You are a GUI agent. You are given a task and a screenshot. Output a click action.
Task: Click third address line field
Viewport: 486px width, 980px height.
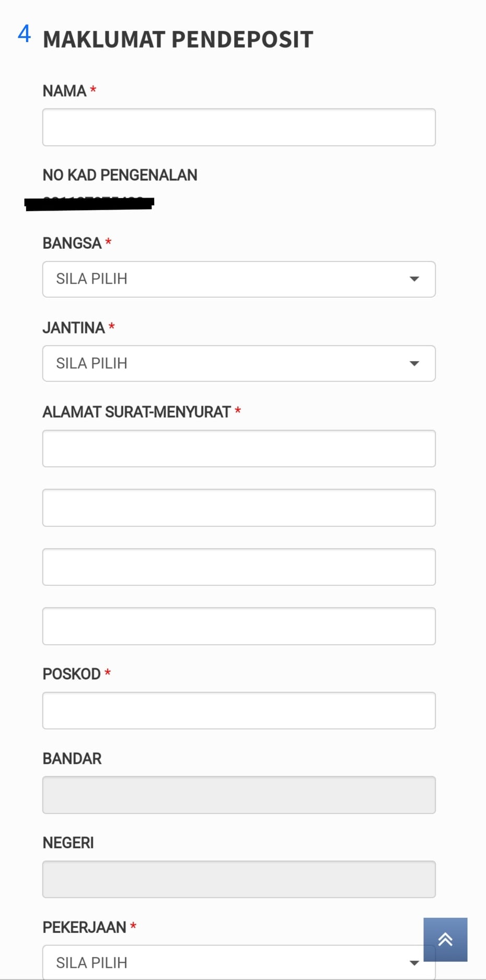pyautogui.click(x=239, y=567)
